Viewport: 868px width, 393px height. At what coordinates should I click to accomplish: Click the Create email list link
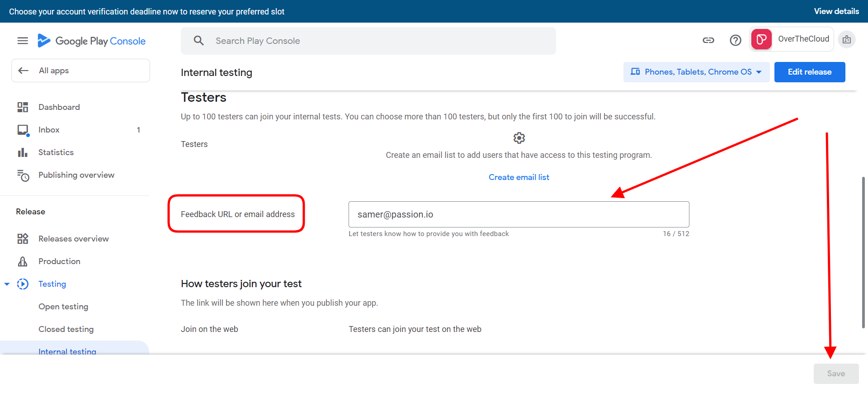(x=519, y=177)
